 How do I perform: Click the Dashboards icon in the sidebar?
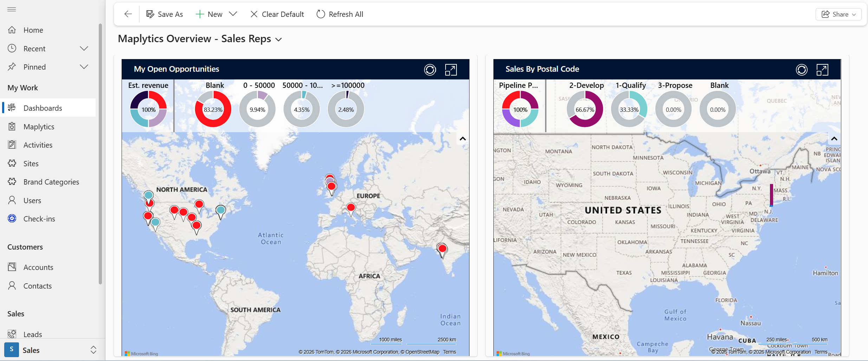pos(12,108)
